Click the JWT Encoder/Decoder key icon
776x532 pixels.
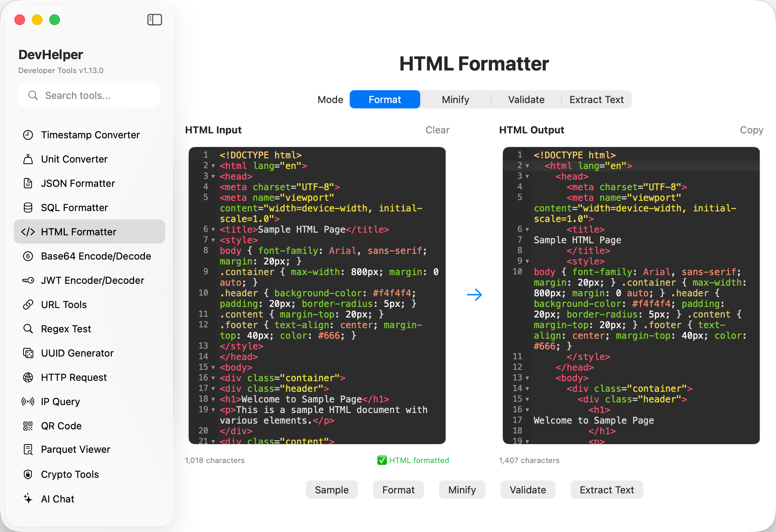pyautogui.click(x=28, y=280)
